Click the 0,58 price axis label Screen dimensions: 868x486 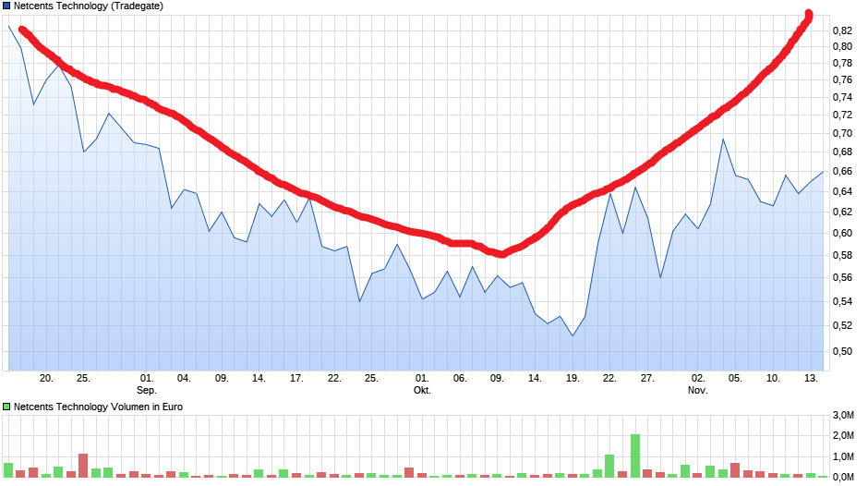pos(842,255)
